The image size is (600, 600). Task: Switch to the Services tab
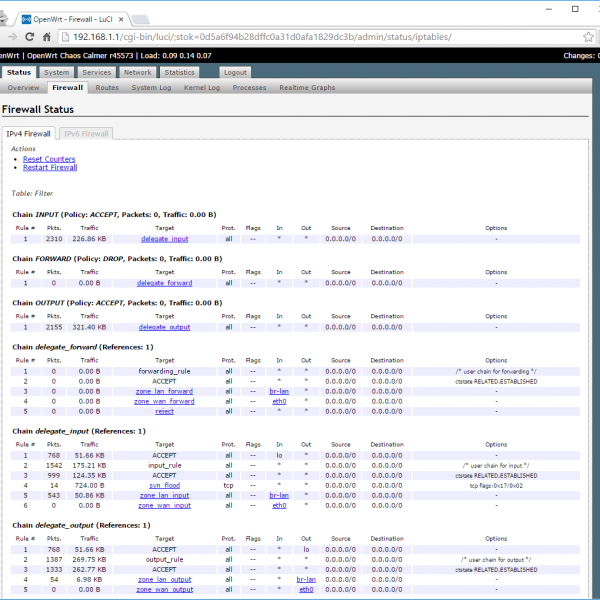97,73
